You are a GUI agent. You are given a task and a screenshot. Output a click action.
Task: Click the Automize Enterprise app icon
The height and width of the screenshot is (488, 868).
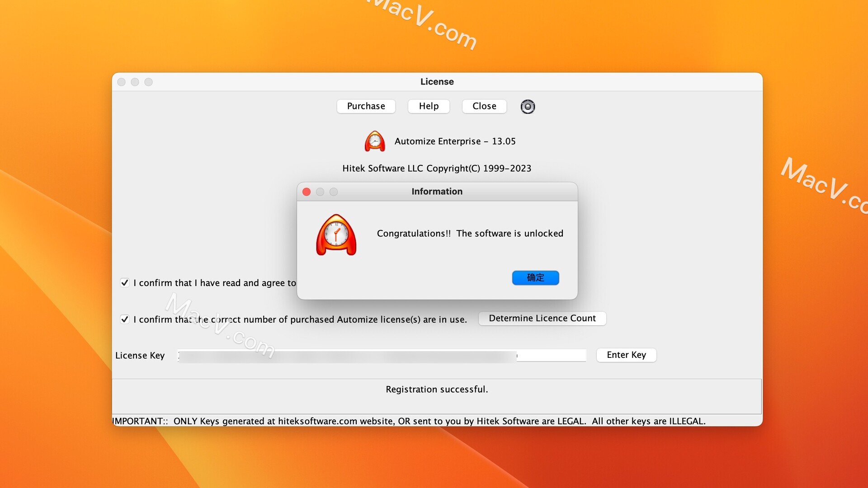[x=374, y=141]
